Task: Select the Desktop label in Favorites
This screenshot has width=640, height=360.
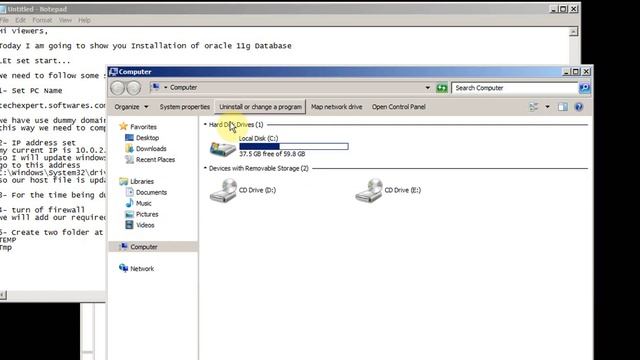Action: coord(147,138)
